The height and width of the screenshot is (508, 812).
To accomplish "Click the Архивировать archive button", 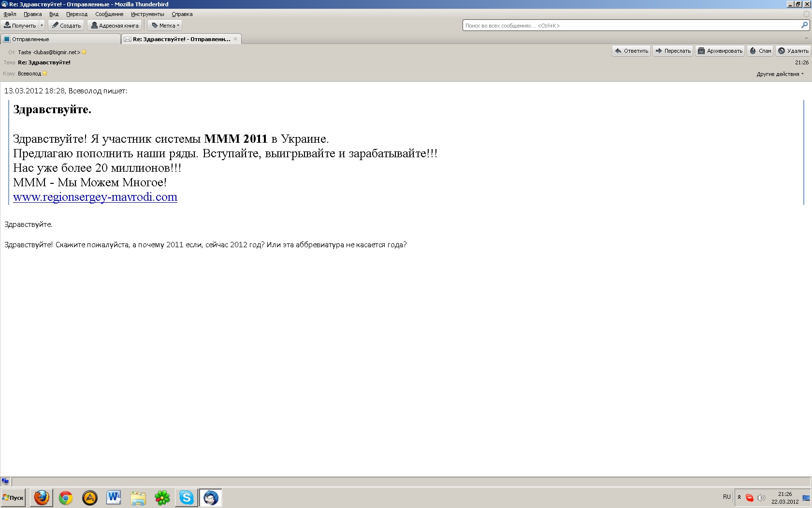I will coord(720,51).
